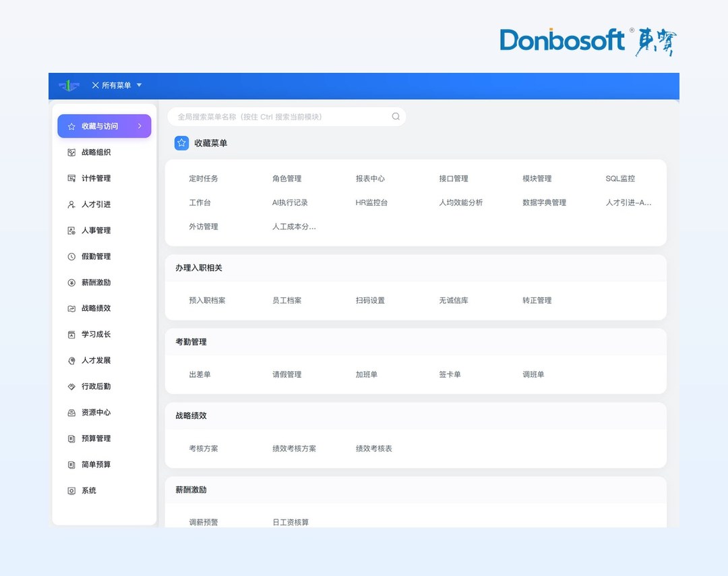This screenshot has height=576, width=728.
Task: Click the 学习成长 sidebar icon
Action: point(71,335)
